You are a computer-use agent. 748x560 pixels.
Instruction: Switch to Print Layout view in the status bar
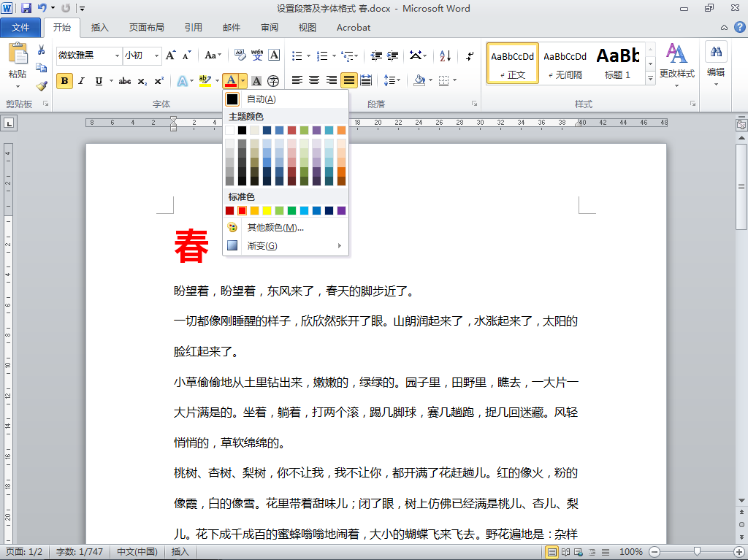pos(552,552)
